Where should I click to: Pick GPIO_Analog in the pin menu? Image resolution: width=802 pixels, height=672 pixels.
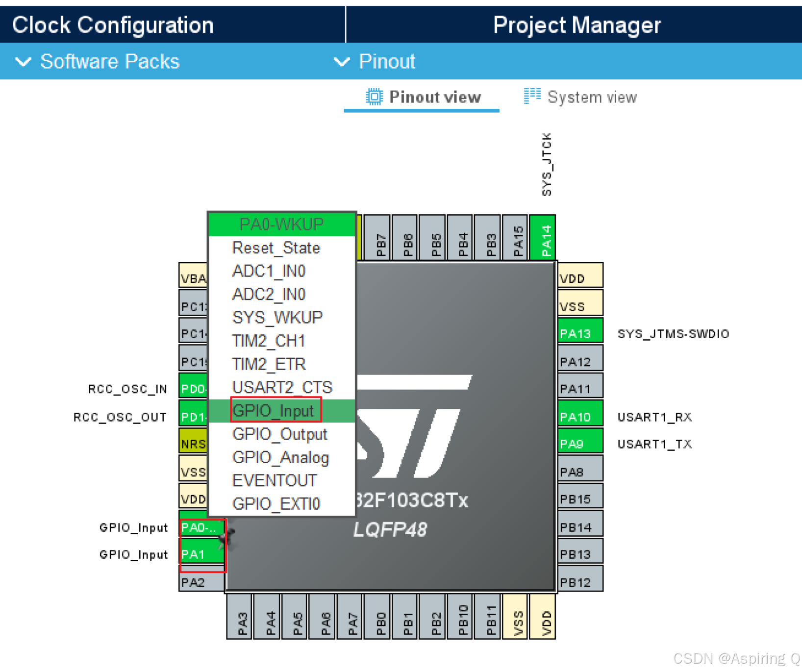point(282,457)
